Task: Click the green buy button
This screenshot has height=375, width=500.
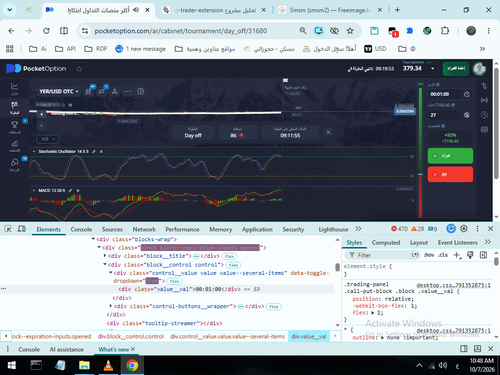Action: tap(450, 156)
